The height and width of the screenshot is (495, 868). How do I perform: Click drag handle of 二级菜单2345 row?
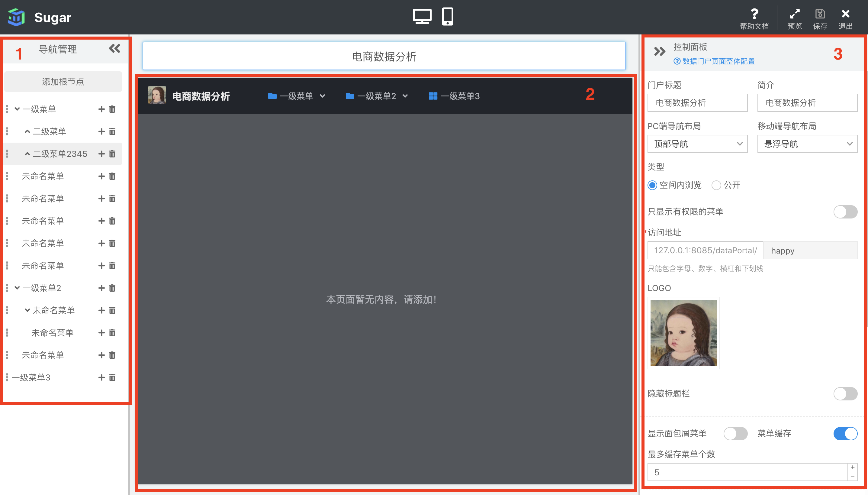[7, 154]
